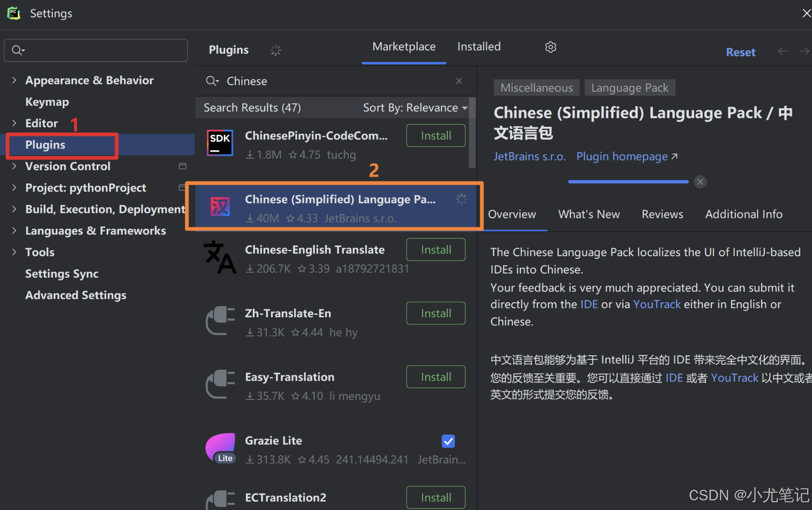Select the Chinese-English Translate plugin icon
This screenshot has height=510, width=812.
tap(220, 257)
